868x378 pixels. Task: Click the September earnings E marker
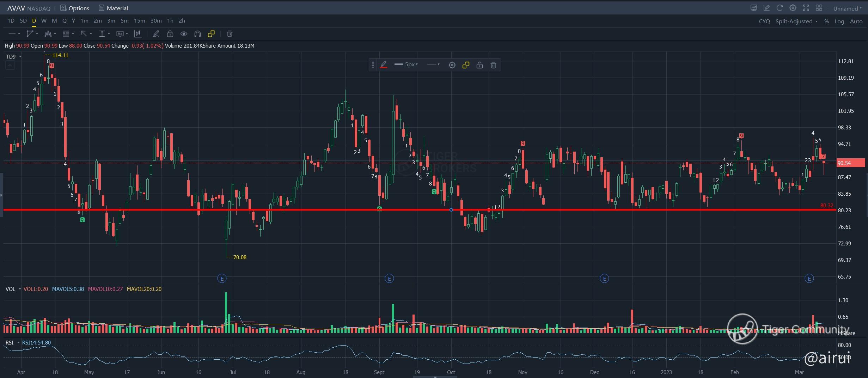pyautogui.click(x=389, y=279)
